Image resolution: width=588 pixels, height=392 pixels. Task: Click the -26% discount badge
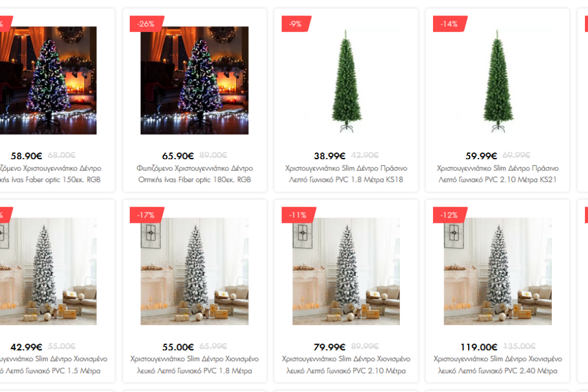(146, 24)
